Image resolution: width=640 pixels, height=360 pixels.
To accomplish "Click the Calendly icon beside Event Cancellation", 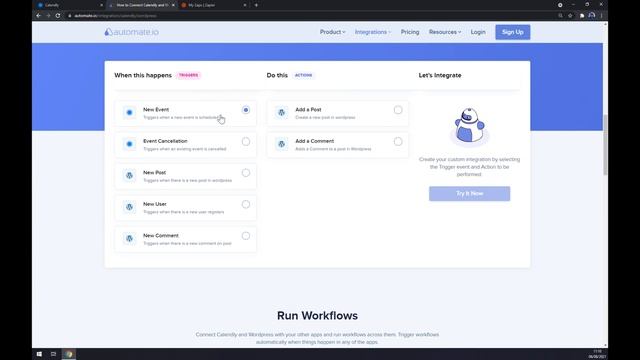I will pyautogui.click(x=129, y=144).
